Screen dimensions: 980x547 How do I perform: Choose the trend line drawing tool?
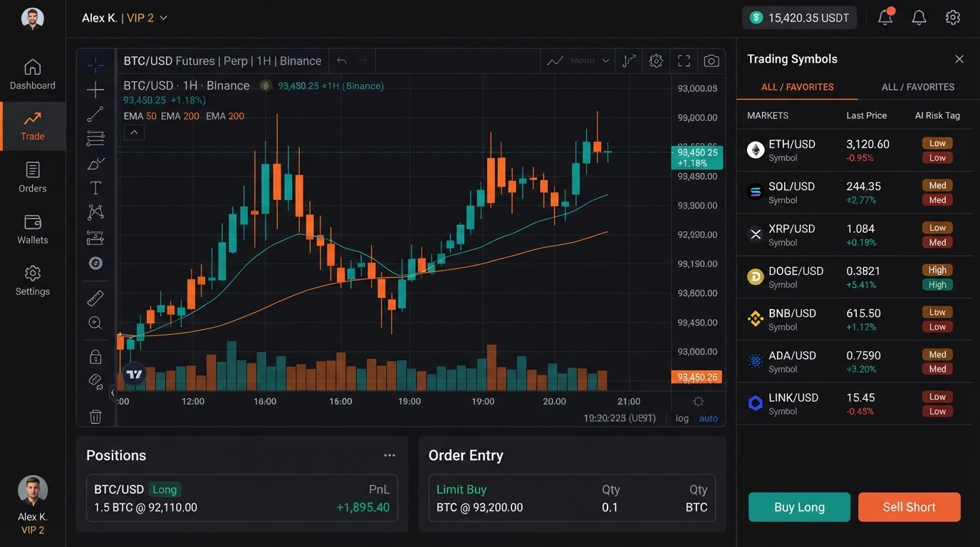[x=95, y=114]
